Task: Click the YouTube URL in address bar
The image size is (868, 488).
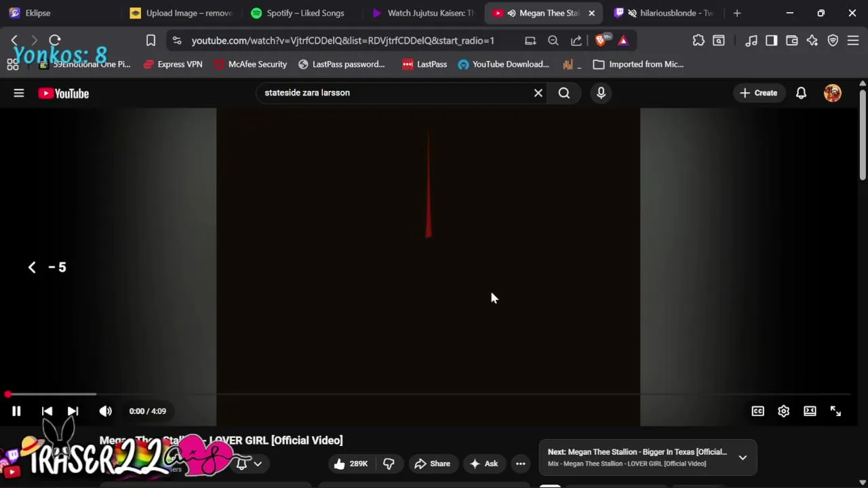Action: [x=342, y=41]
